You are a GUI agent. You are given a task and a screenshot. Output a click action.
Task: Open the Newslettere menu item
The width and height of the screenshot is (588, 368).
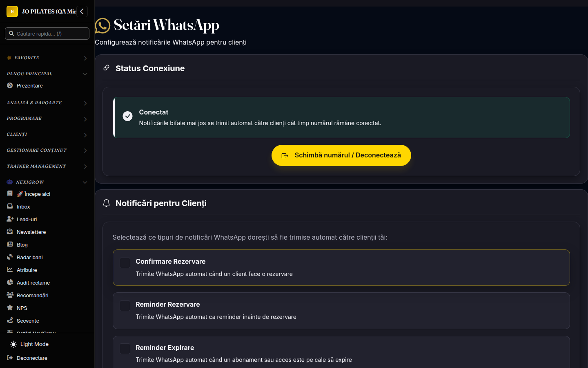click(47, 232)
